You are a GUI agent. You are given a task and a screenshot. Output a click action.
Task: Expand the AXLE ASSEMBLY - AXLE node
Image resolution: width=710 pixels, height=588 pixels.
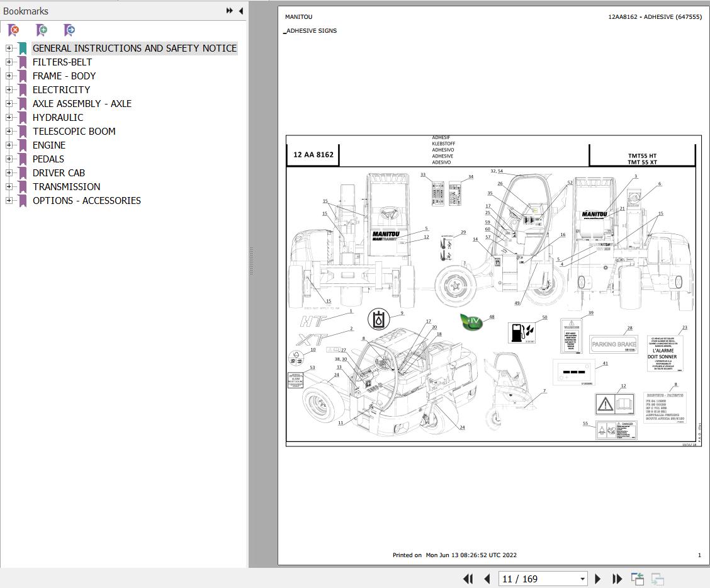tap(9, 103)
